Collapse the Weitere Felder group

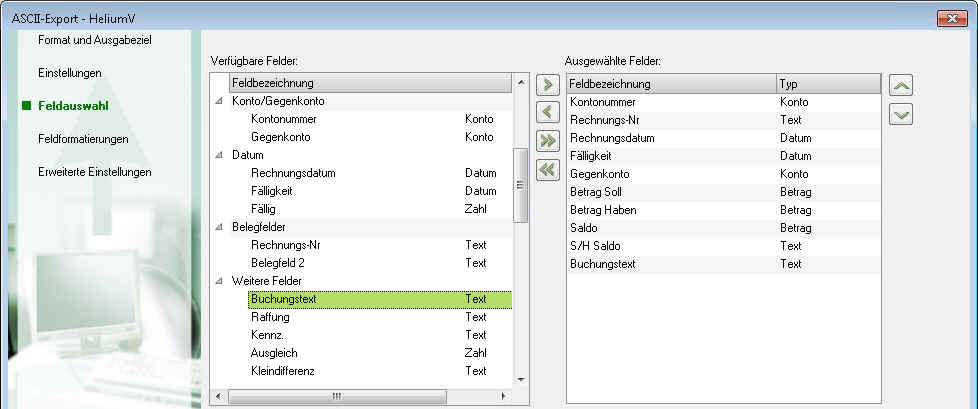pyautogui.click(x=219, y=281)
